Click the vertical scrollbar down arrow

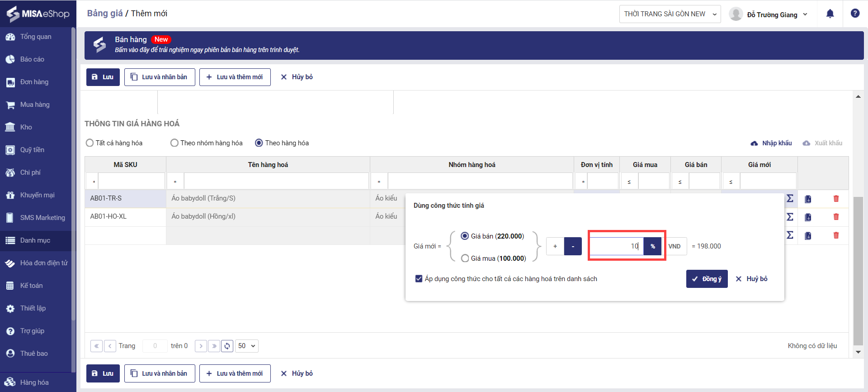tap(858, 352)
